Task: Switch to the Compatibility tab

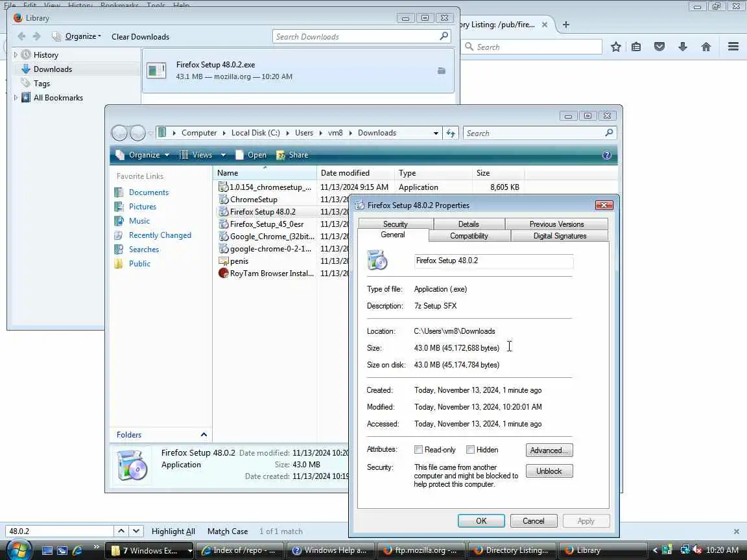Action: 469,236
